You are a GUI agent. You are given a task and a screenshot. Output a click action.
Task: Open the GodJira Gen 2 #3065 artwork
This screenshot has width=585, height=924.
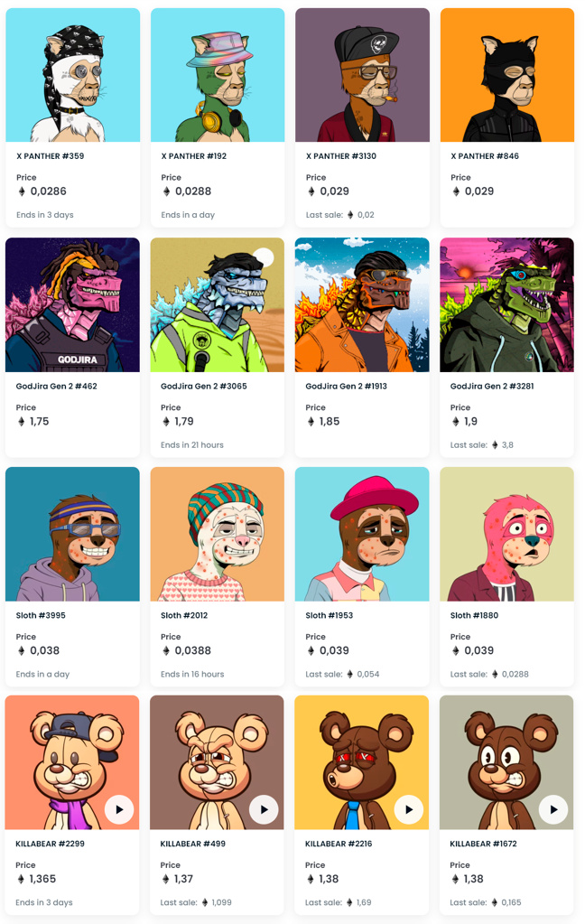click(x=218, y=304)
